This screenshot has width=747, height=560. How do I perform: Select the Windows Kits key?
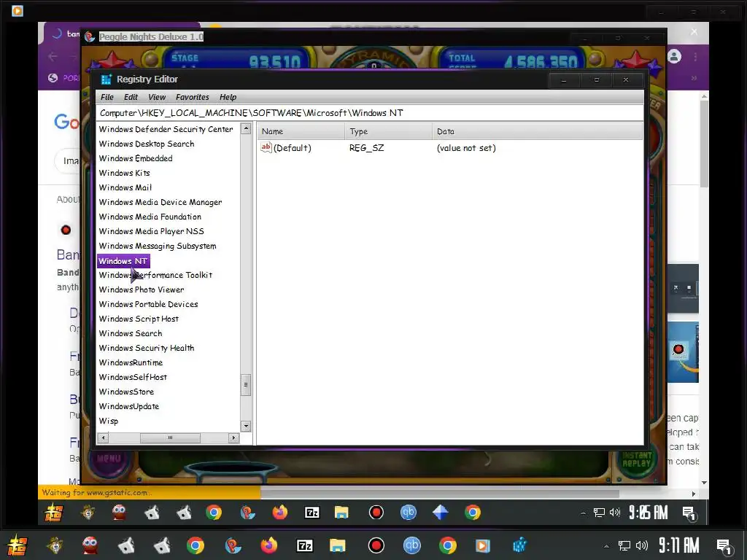point(124,173)
